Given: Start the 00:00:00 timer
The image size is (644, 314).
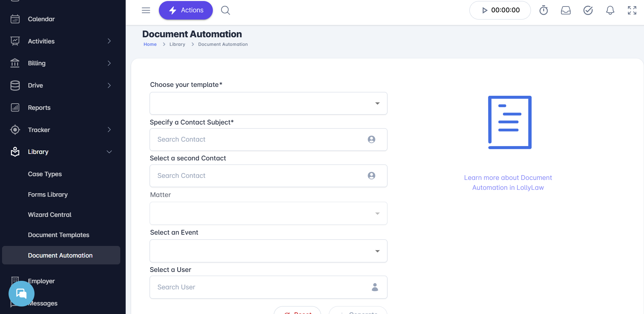Looking at the screenshot, I should tap(485, 10).
